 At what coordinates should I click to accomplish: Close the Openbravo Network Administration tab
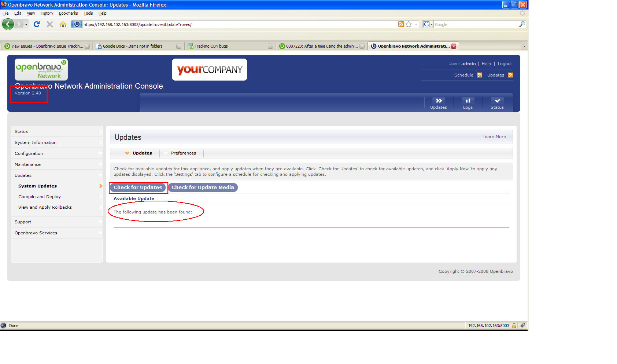[454, 46]
